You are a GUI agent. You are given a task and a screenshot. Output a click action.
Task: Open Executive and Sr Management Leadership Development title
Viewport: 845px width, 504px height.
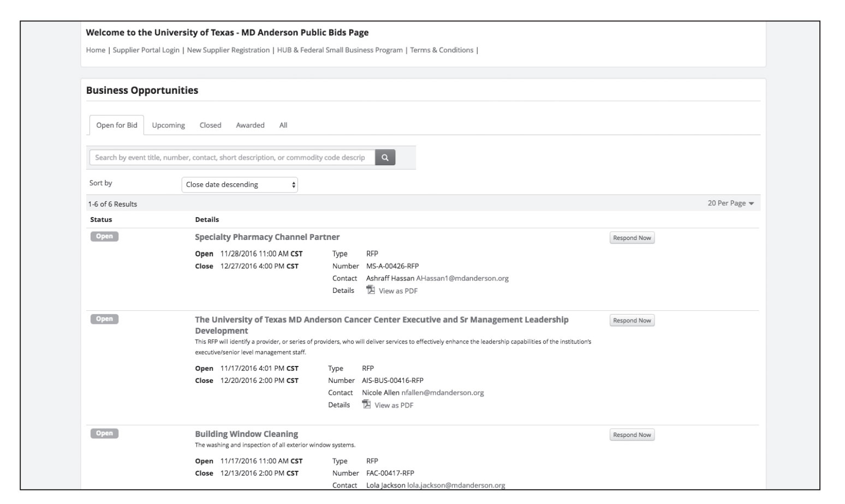pyautogui.click(x=382, y=325)
